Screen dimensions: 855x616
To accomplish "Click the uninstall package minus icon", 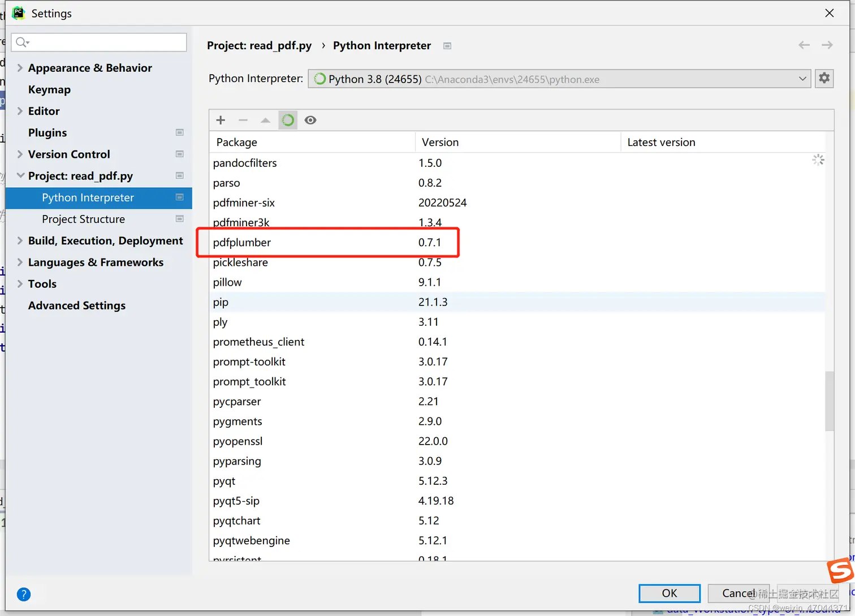I will pos(243,120).
